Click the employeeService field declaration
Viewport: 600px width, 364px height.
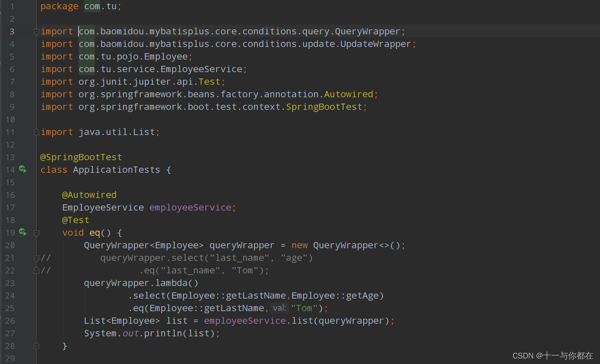coord(190,208)
